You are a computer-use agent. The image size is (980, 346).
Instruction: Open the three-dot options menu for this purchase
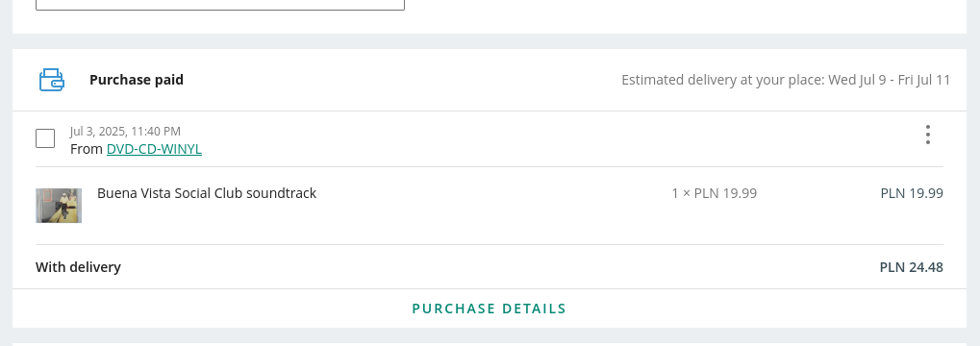pos(927,135)
